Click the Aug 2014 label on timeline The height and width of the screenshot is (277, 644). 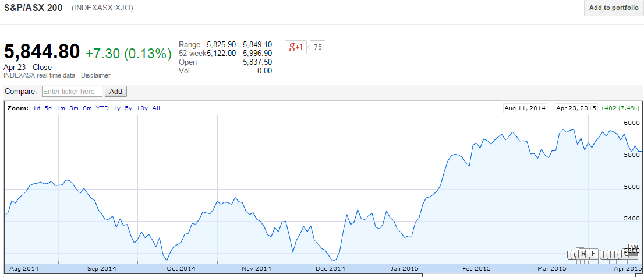click(24, 268)
